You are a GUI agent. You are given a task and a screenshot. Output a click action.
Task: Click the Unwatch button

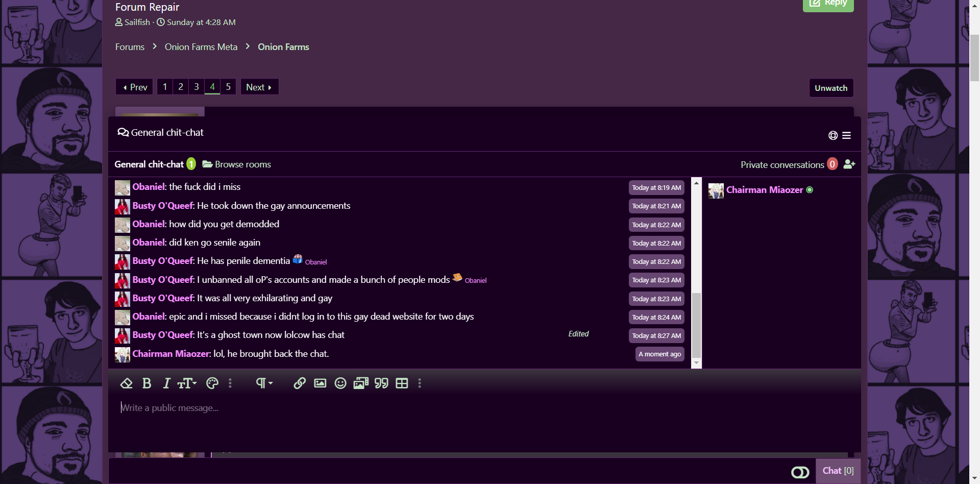tap(831, 88)
